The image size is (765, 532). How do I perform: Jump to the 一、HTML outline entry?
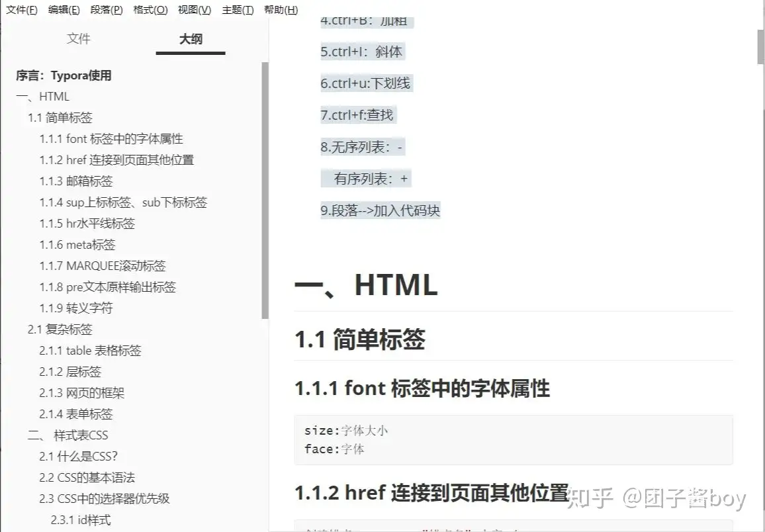[x=42, y=97]
